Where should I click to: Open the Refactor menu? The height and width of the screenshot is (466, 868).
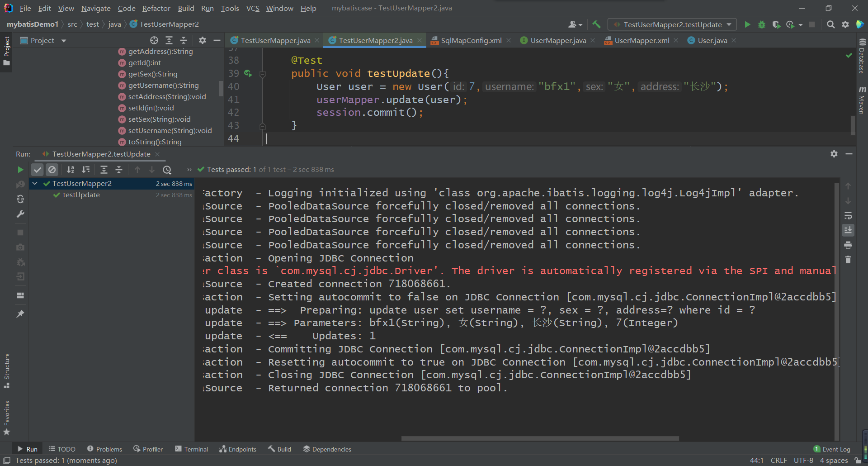click(156, 8)
